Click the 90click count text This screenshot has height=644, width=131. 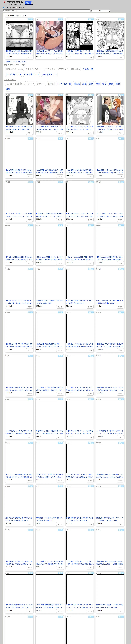(69, 306)
